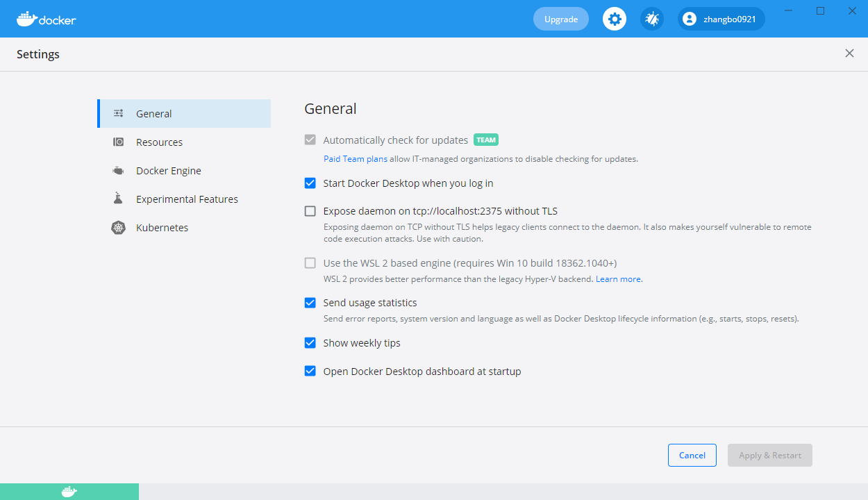Toggle Automatically check for updates checkbox
This screenshot has height=500, width=868.
point(310,140)
